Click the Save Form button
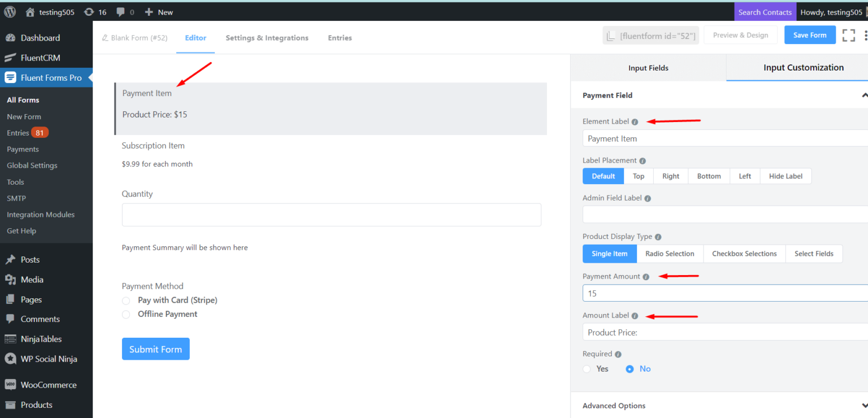Image resolution: width=868 pixels, height=418 pixels. (810, 34)
